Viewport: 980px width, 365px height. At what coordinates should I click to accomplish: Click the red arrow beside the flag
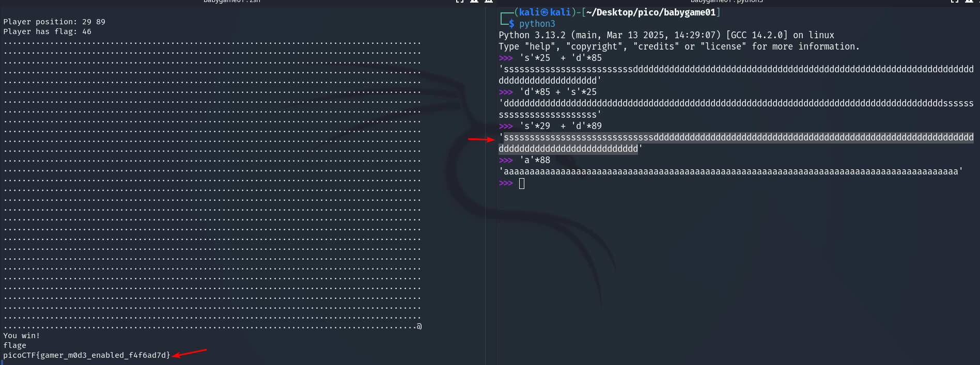189,353
